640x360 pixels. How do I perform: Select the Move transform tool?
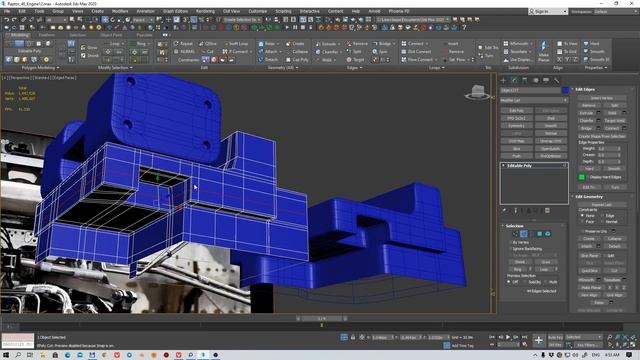105,20
